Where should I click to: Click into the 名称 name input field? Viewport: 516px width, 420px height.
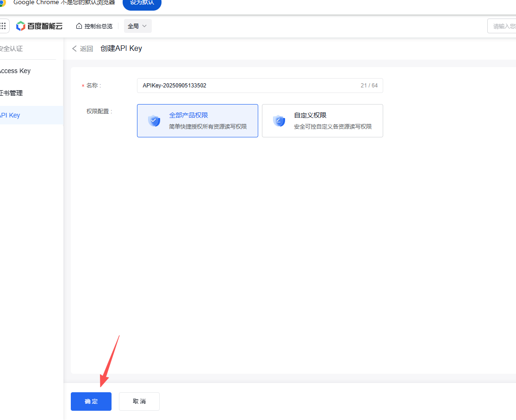(250, 86)
